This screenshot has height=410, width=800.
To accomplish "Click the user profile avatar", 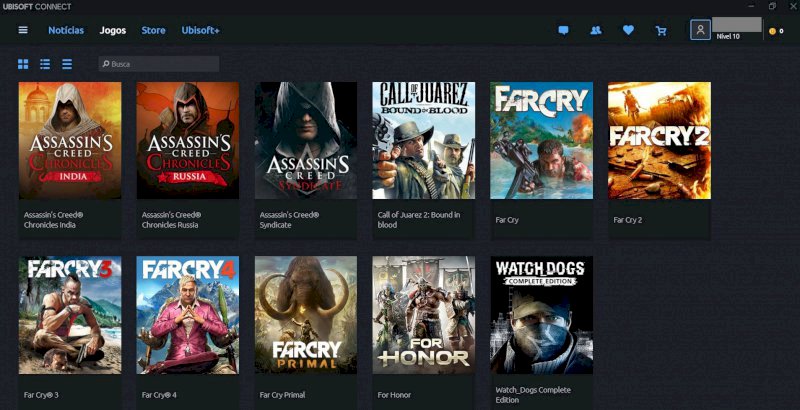I will click(x=700, y=30).
